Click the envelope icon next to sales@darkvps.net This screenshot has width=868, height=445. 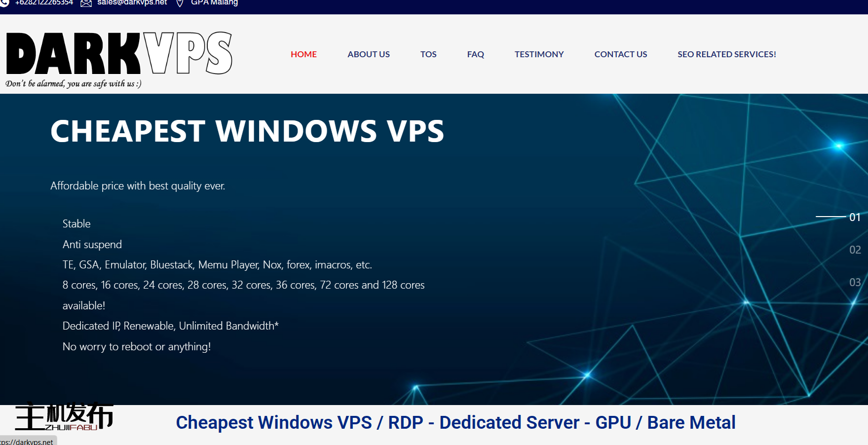tap(86, 3)
